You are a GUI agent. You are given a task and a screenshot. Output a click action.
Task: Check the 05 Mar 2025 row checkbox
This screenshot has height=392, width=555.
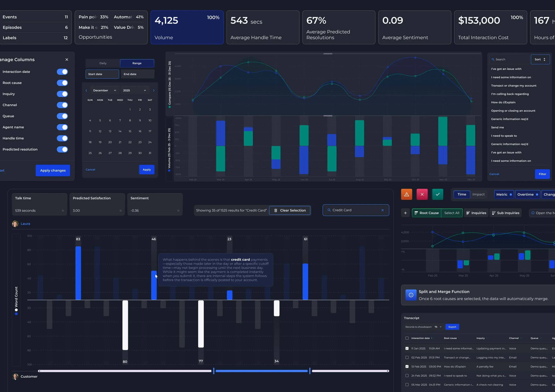click(407, 385)
